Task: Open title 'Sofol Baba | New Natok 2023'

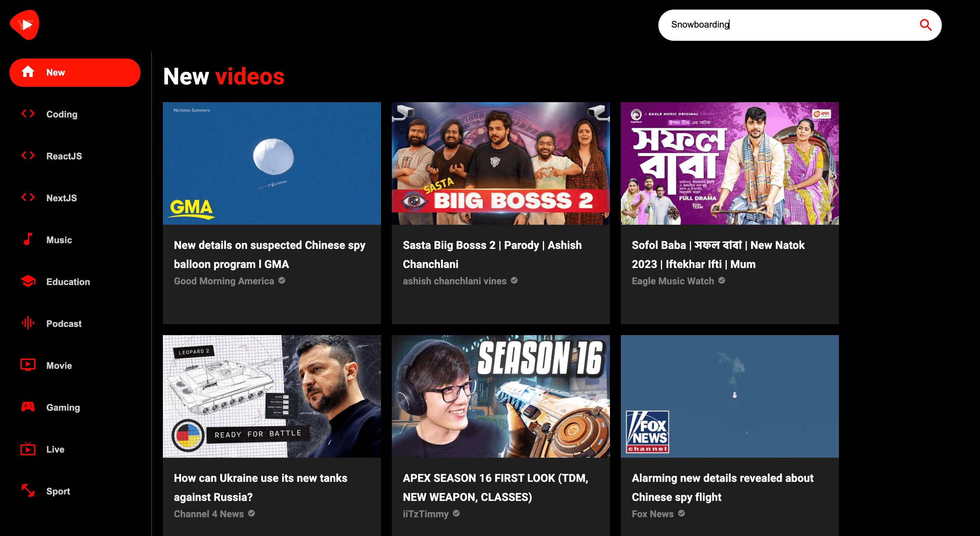Action: pos(718,255)
